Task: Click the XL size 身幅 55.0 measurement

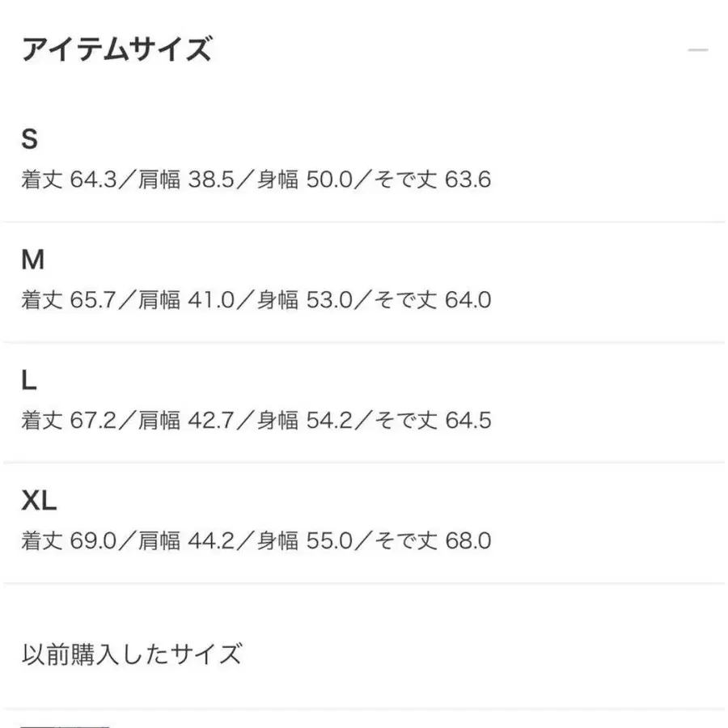Action: coord(306,541)
